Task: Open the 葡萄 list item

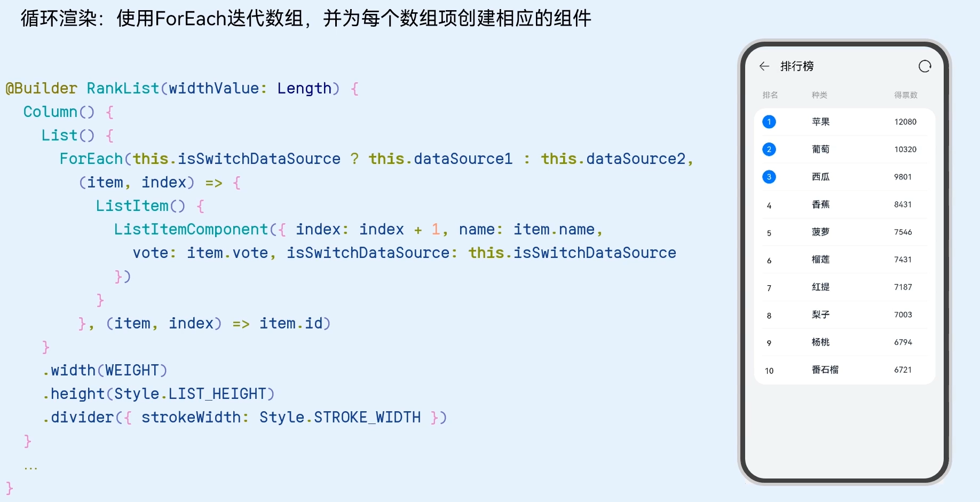Action: (x=820, y=150)
